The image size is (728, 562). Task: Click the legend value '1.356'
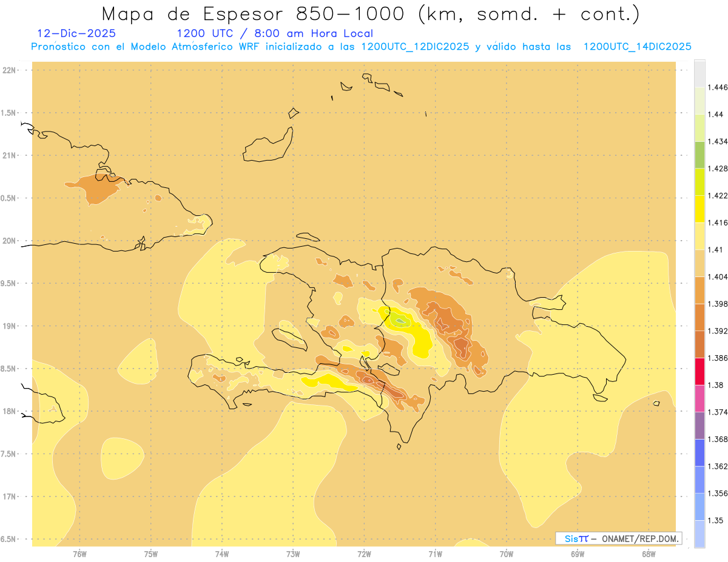pos(718,493)
